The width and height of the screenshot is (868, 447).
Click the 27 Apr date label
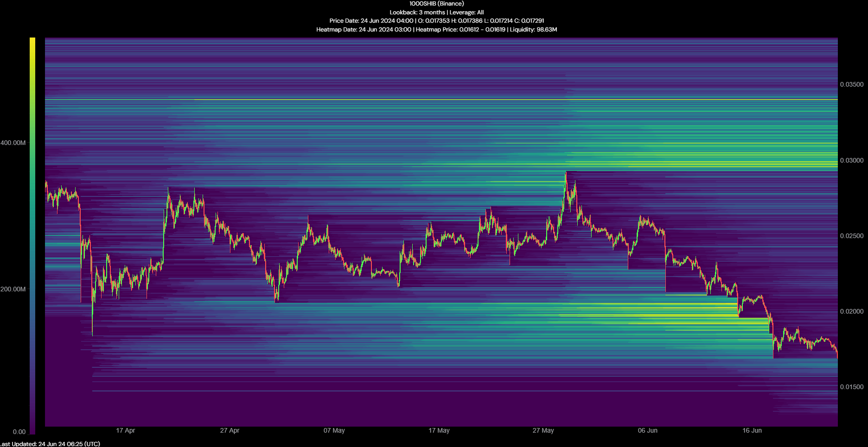tap(230, 430)
